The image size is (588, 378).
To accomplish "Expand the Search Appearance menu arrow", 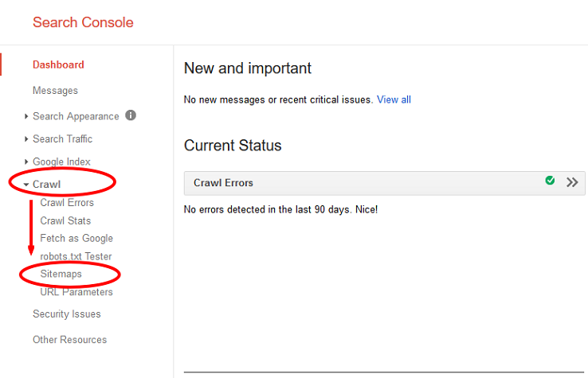I will point(26,116).
